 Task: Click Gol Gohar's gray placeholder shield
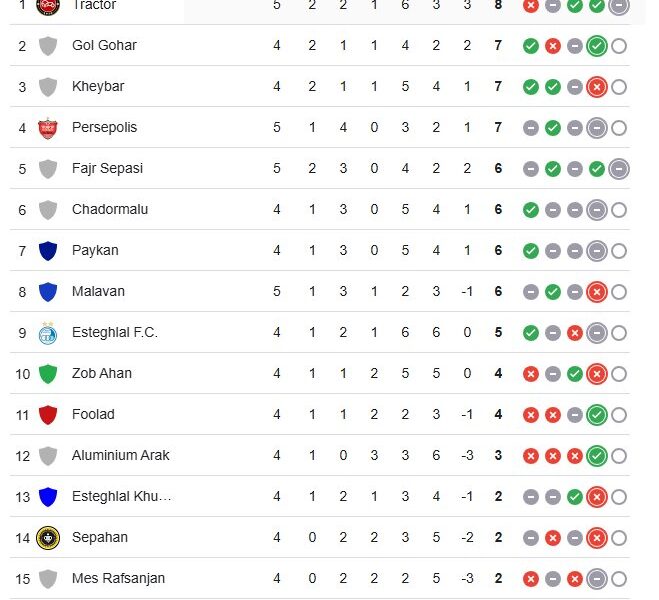[48, 46]
